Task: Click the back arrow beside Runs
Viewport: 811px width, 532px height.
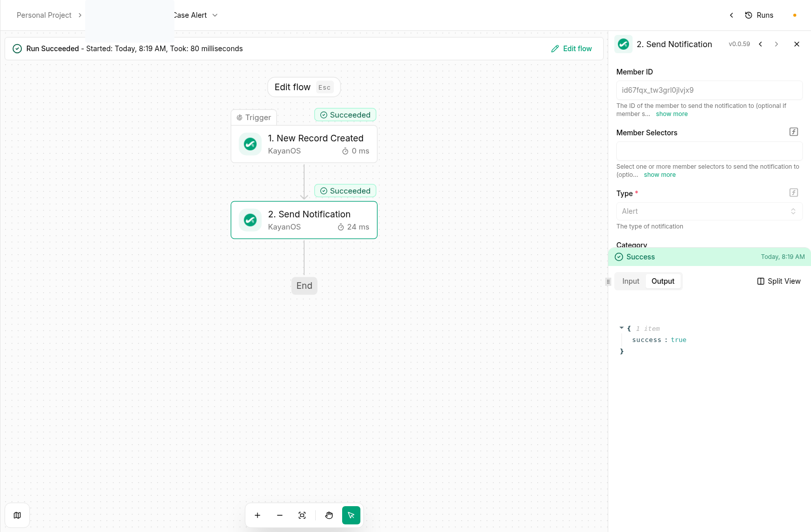Action: (x=731, y=15)
